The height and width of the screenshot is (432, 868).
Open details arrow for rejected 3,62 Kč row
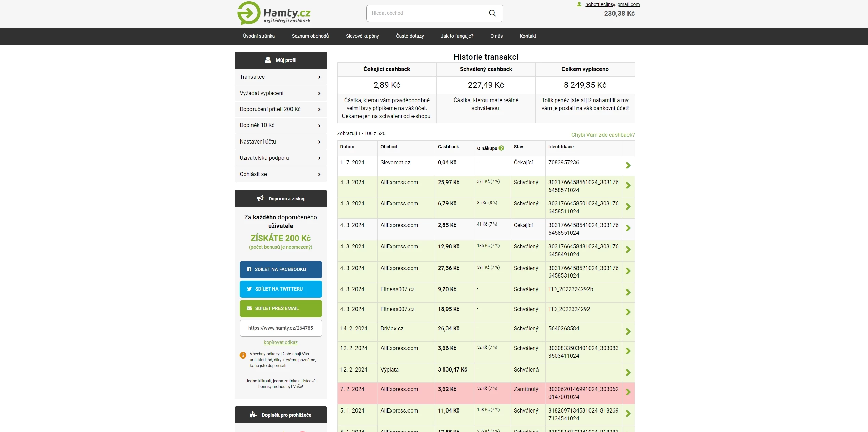click(628, 392)
